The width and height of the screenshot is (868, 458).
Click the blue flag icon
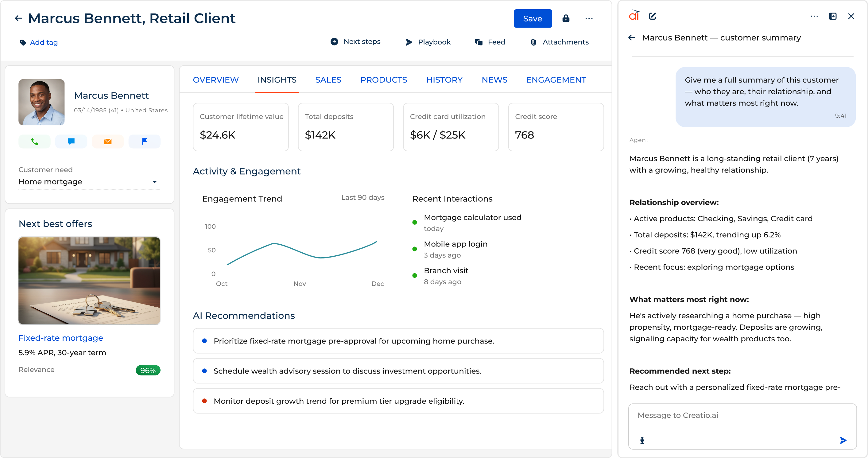(145, 142)
